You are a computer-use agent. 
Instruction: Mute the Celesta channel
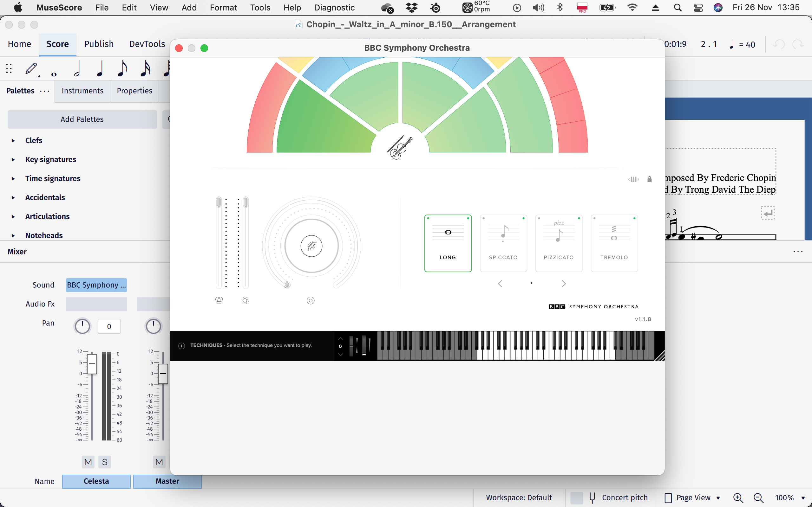tap(88, 462)
